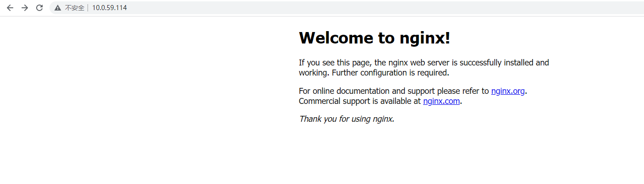Open the not-secure warning triangle icon
The image size is (644, 184).
tap(58, 8)
